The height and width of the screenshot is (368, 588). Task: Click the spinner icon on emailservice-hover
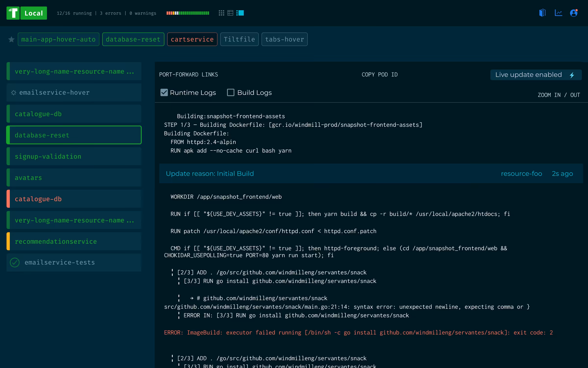14,92
